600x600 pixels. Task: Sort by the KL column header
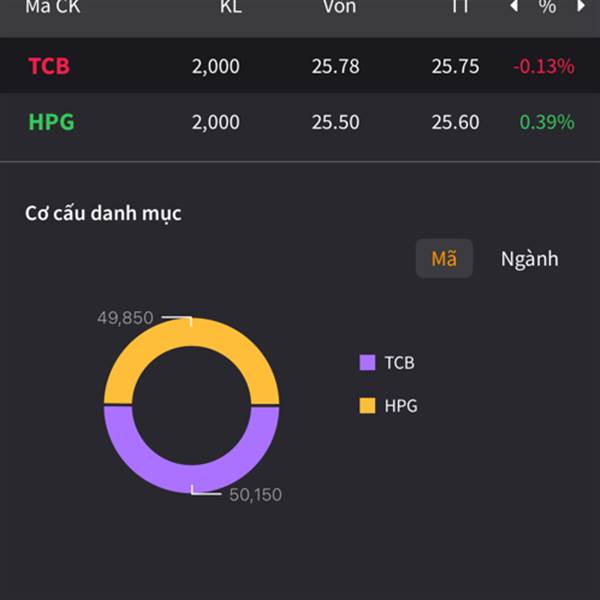(231, 7)
